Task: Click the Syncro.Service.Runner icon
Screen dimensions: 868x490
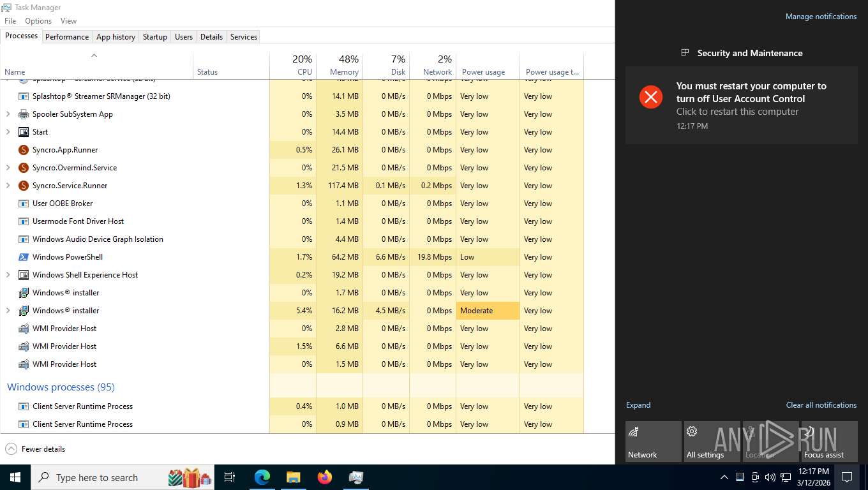Action: (x=24, y=186)
